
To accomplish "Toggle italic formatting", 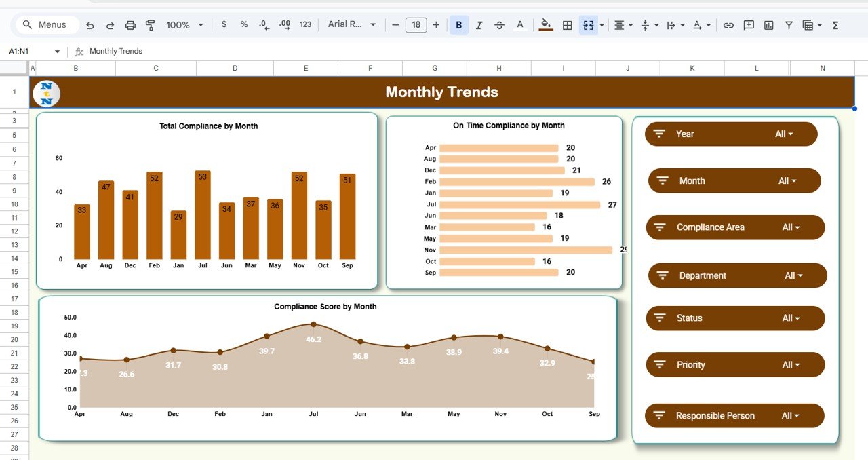I will [479, 24].
